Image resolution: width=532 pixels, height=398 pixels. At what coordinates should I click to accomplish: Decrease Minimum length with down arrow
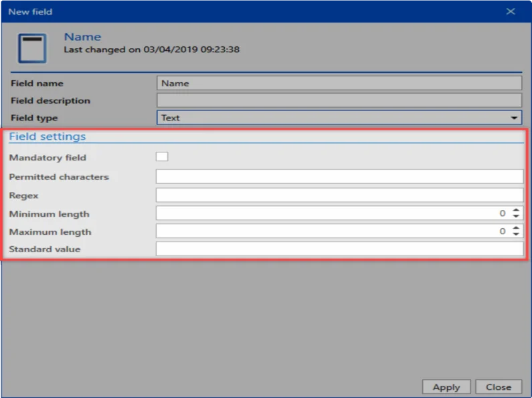coord(516,216)
